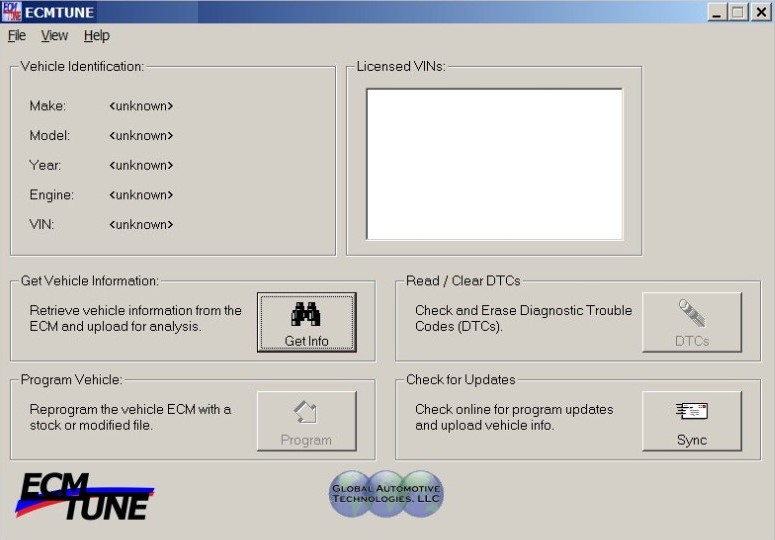
Task: Open the Help menu
Action: click(96, 36)
